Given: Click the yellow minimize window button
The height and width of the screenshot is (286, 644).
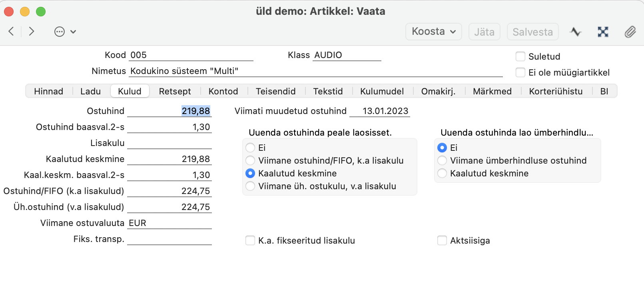Looking at the screenshot, I should point(25,12).
